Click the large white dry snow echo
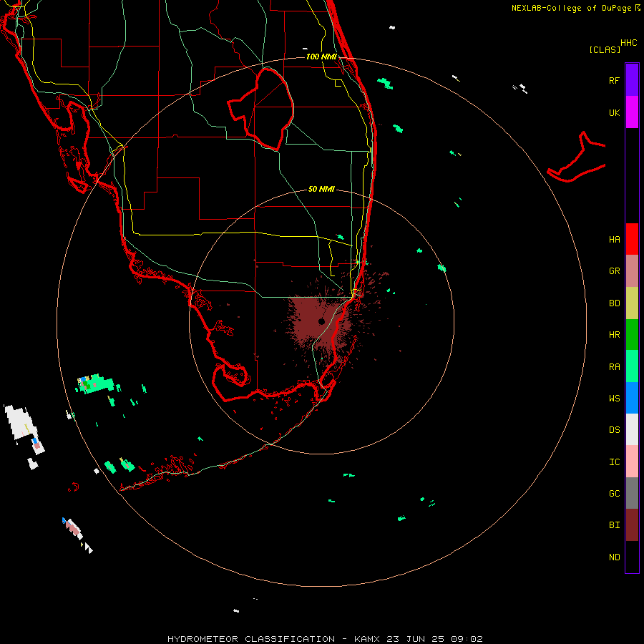 click(x=21, y=423)
